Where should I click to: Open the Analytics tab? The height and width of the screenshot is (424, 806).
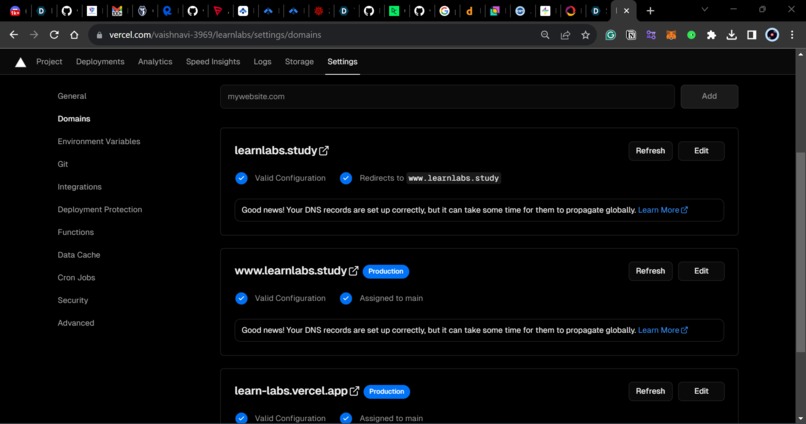click(x=155, y=62)
